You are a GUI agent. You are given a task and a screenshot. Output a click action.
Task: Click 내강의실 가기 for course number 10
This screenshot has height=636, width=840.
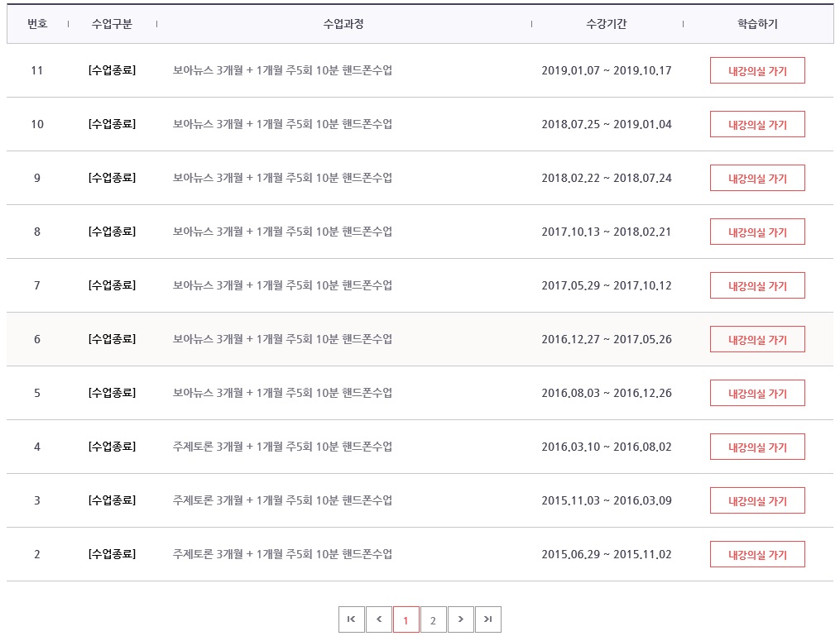click(757, 124)
